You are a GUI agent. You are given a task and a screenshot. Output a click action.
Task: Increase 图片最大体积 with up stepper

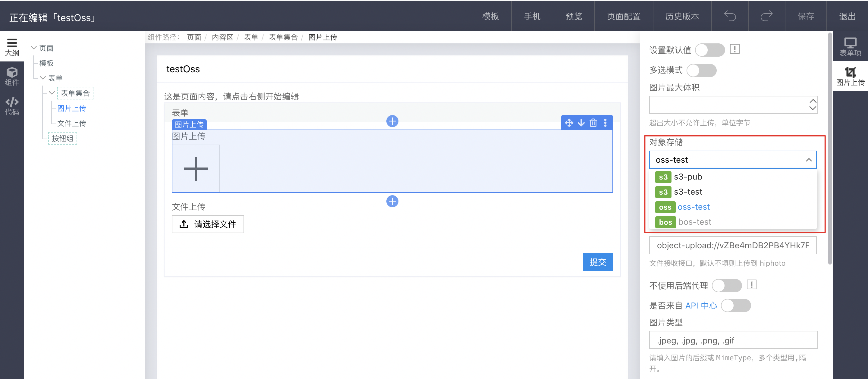pyautogui.click(x=813, y=101)
